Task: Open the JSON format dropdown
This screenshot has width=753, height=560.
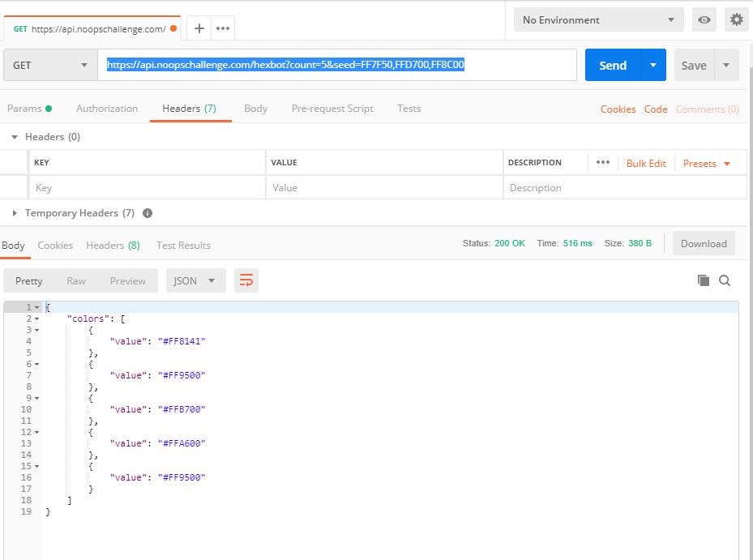Action: 195,280
